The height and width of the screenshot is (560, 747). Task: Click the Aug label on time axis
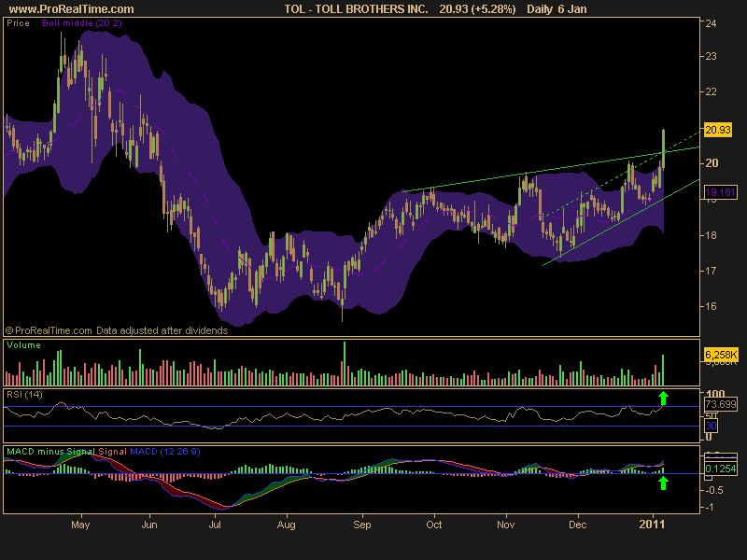click(x=287, y=525)
